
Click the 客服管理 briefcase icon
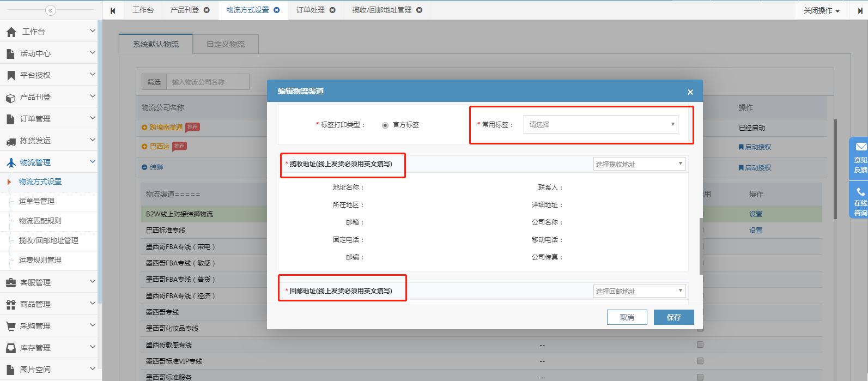point(11,282)
